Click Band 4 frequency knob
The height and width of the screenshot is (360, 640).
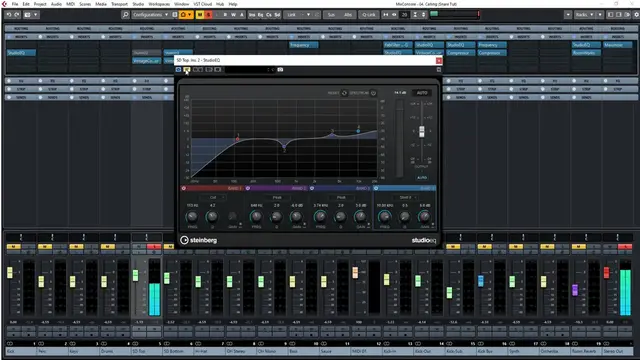[384, 216]
